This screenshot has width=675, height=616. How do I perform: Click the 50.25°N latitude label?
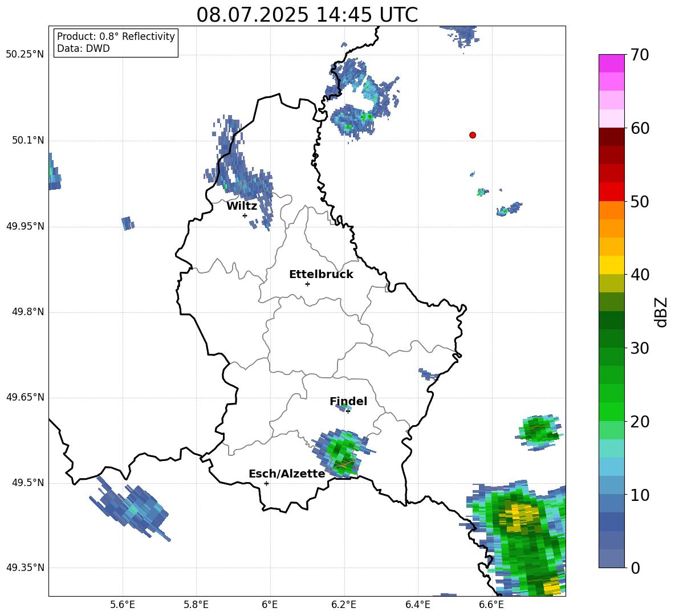point(25,55)
